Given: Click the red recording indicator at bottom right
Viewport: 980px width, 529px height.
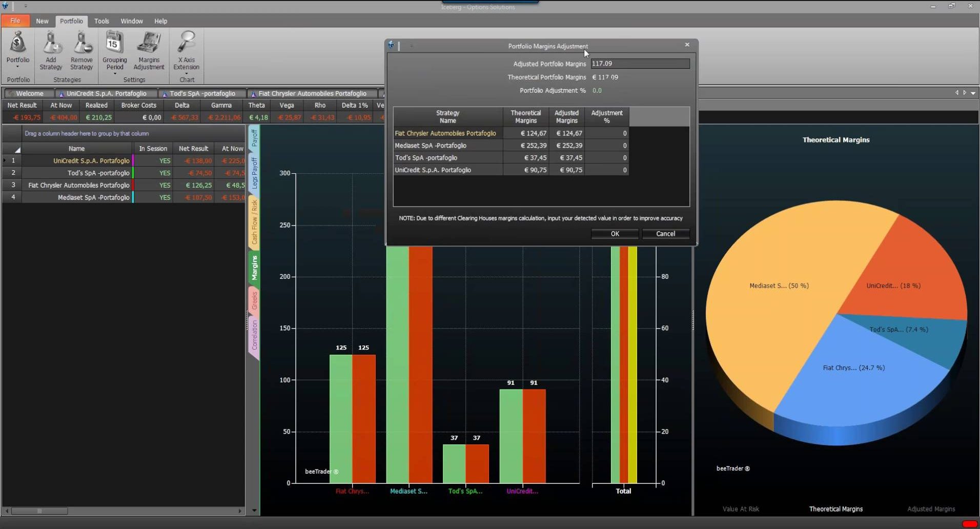Looking at the screenshot, I should pos(970,524).
